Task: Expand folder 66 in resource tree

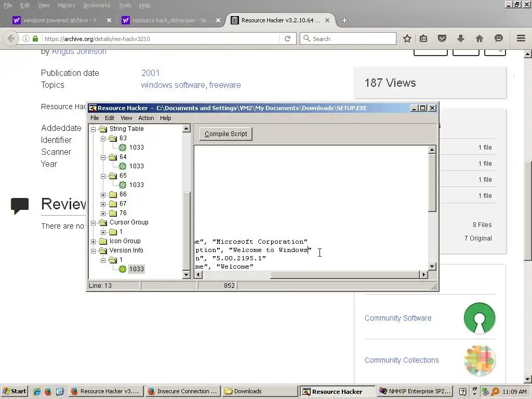Action: tap(103, 195)
